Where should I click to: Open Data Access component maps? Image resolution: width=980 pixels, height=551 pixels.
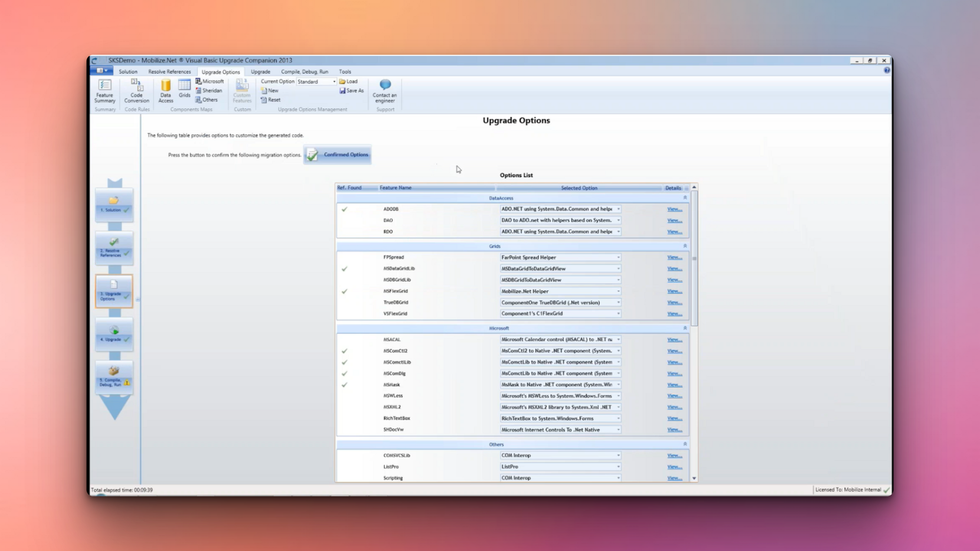(x=166, y=92)
